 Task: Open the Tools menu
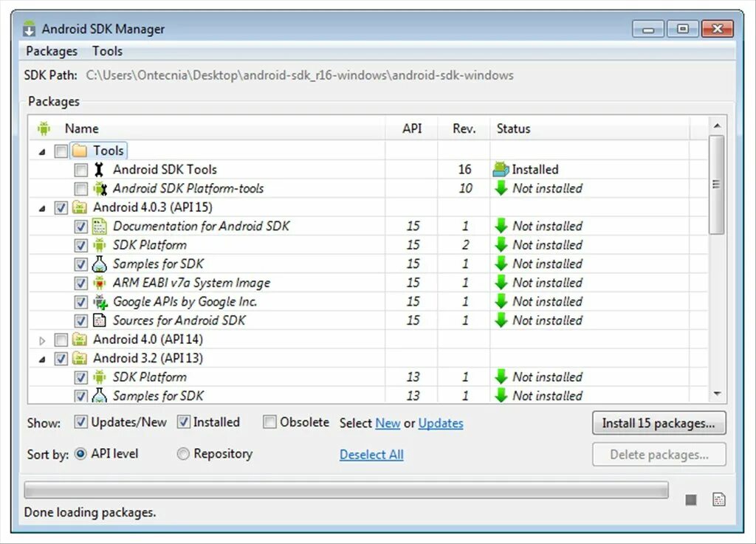(x=107, y=51)
